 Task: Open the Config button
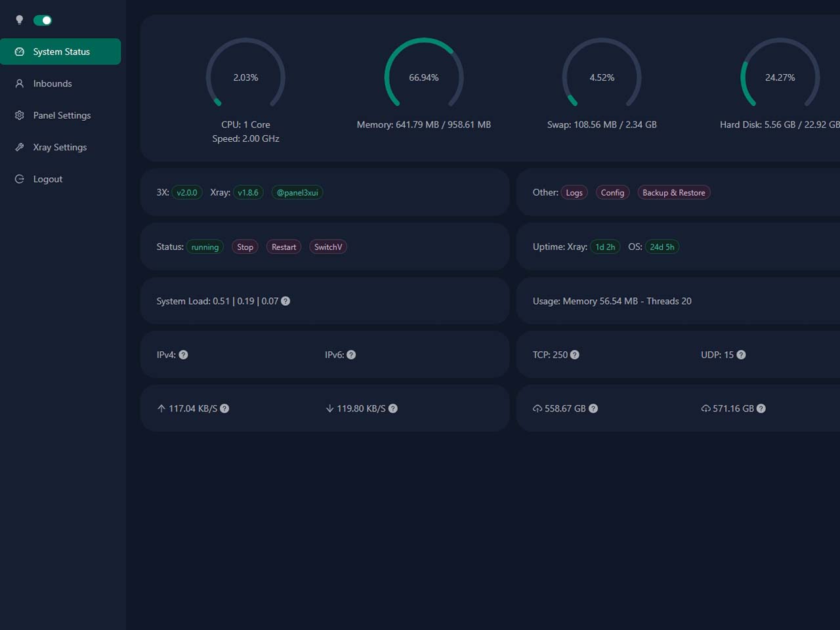tap(612, 192)
